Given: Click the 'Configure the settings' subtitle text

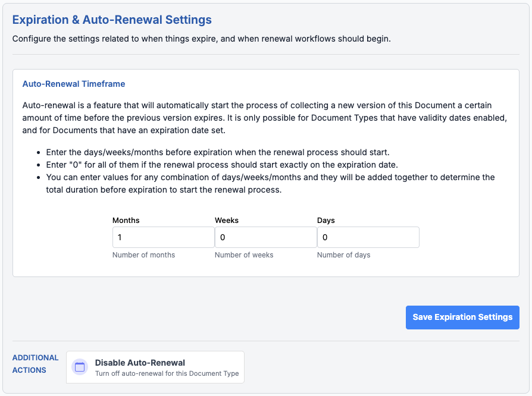Looking at the screenshot, I should [201, 39].
